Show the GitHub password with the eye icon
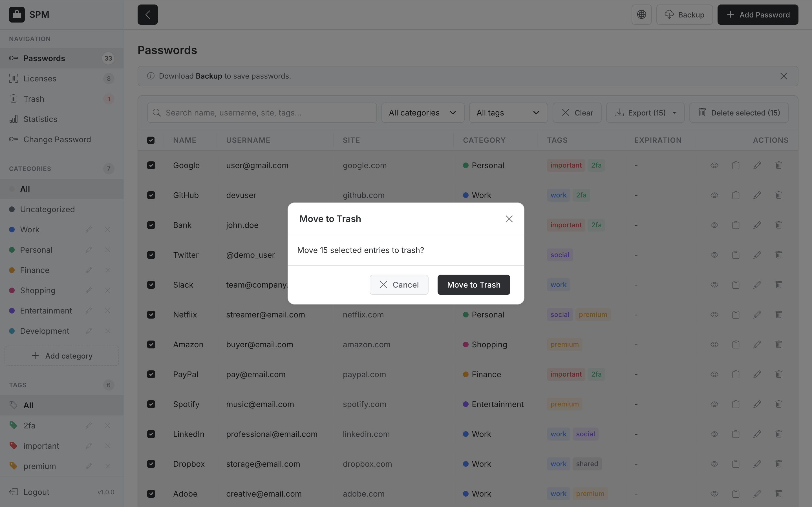Viewport: 812px width, 507px height. [x=714, y=195]
